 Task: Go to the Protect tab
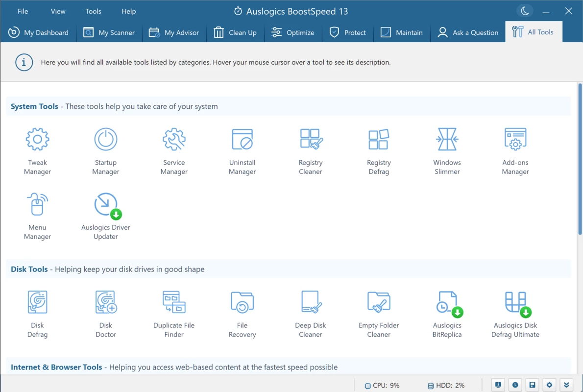pyautogui.click(x=348, y=32)
